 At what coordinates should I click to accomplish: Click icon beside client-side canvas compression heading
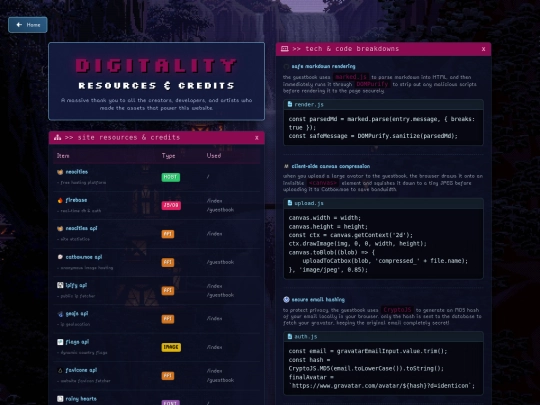[x=286, y=166]
